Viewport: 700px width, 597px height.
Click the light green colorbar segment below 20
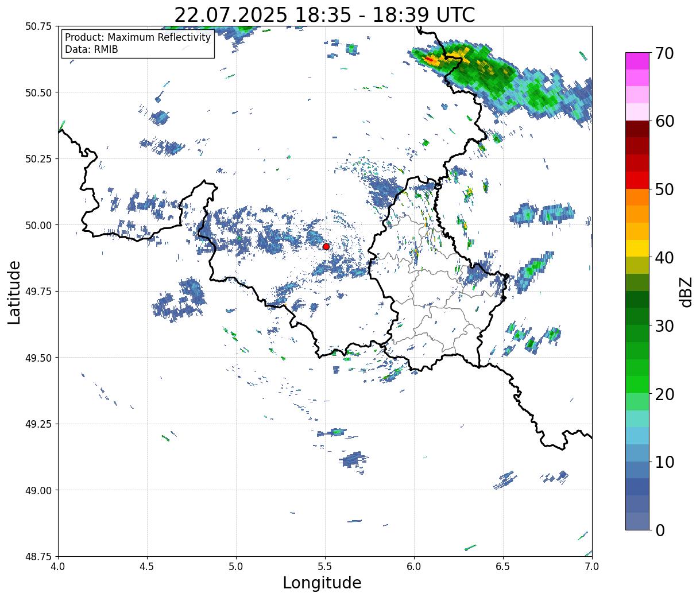[637, 401]
